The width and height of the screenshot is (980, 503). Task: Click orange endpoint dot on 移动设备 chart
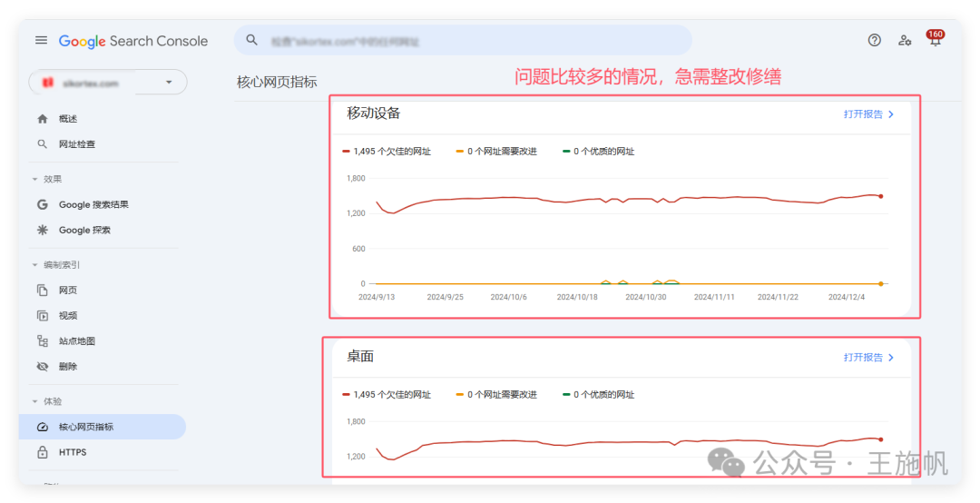tap(880, 284)
